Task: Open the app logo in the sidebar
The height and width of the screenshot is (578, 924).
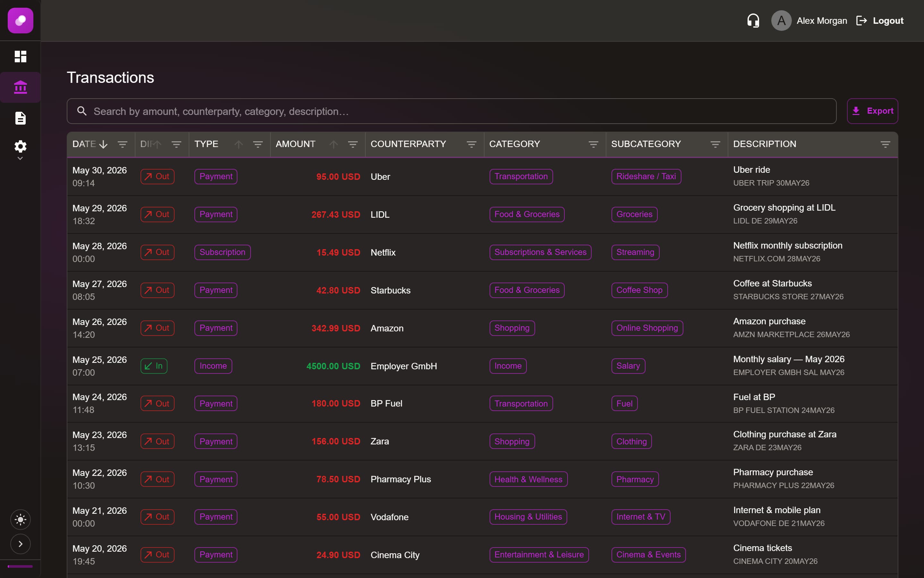Action: coord(20,20)
